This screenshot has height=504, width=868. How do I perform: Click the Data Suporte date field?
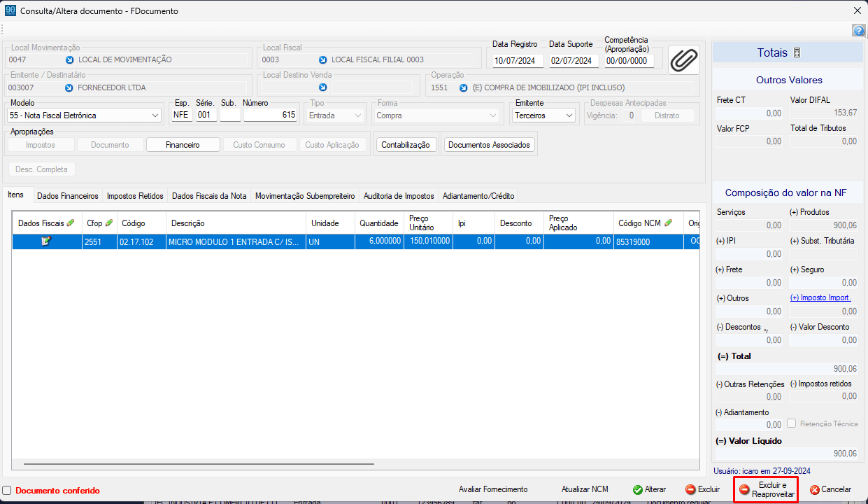tap(574, 61)
